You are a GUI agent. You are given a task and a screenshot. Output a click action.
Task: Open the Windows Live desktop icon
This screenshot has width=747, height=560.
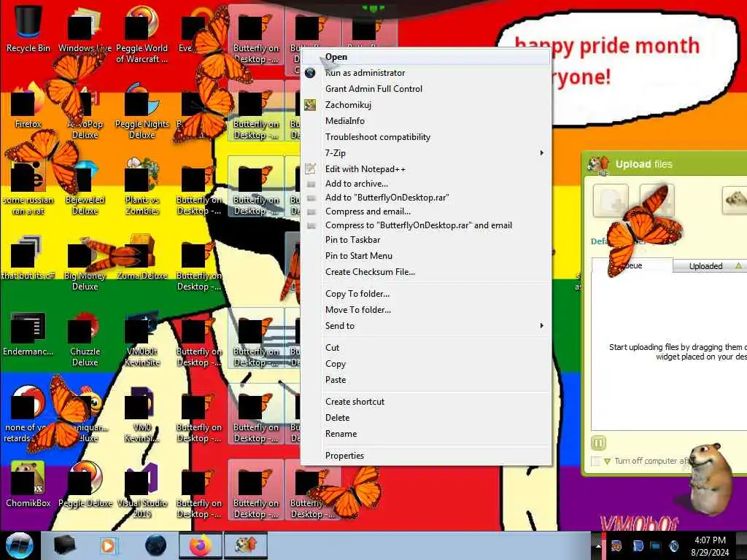(85, 28)
